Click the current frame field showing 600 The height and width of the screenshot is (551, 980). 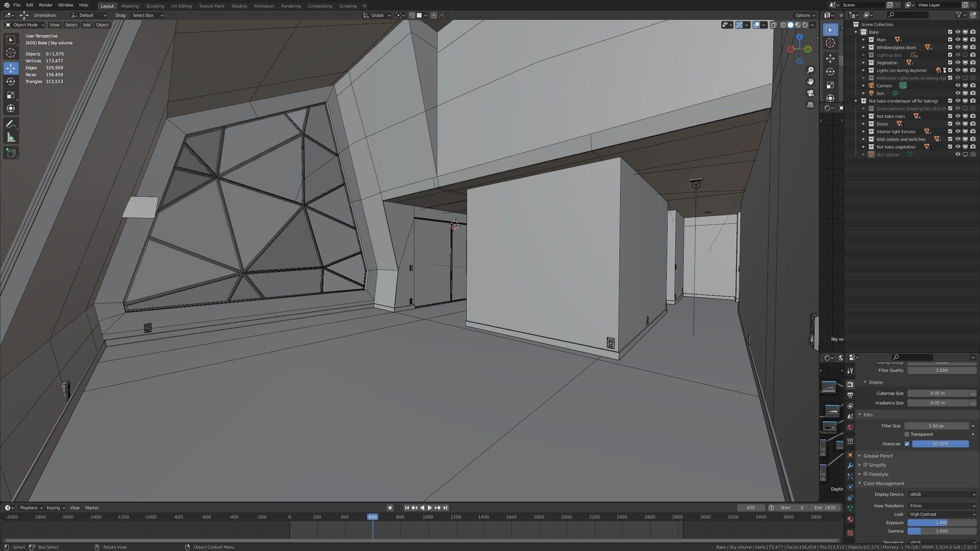751,508
